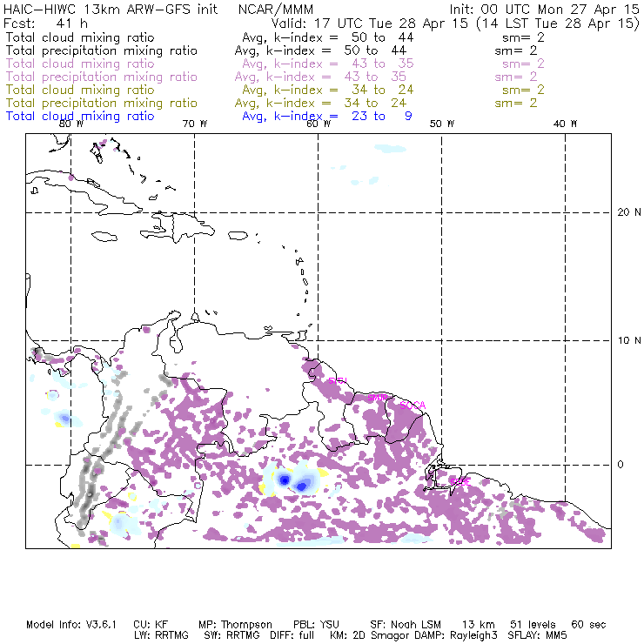The image size is (644, 644).
Task: Click the "SF: Noah LSM" footer entry
Action: (x=406, y=625)
